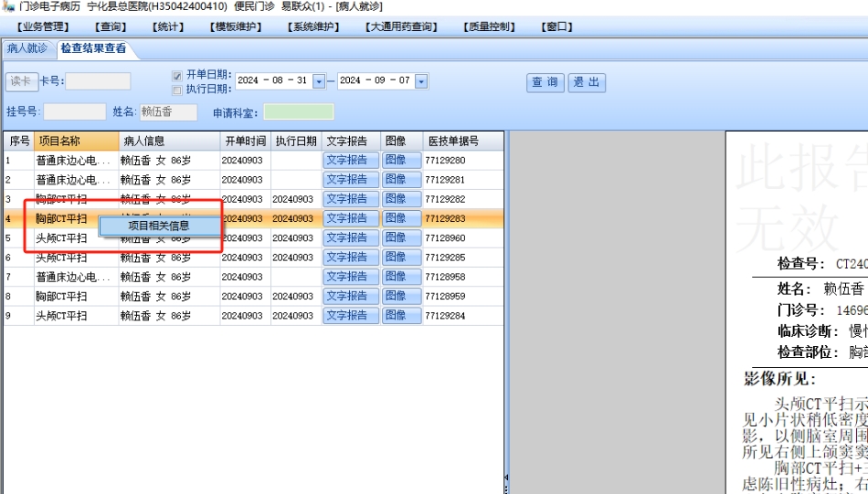Screen dimensions: 868x494
Task: Click the 执行日期 column header
Action: [296, 141]
